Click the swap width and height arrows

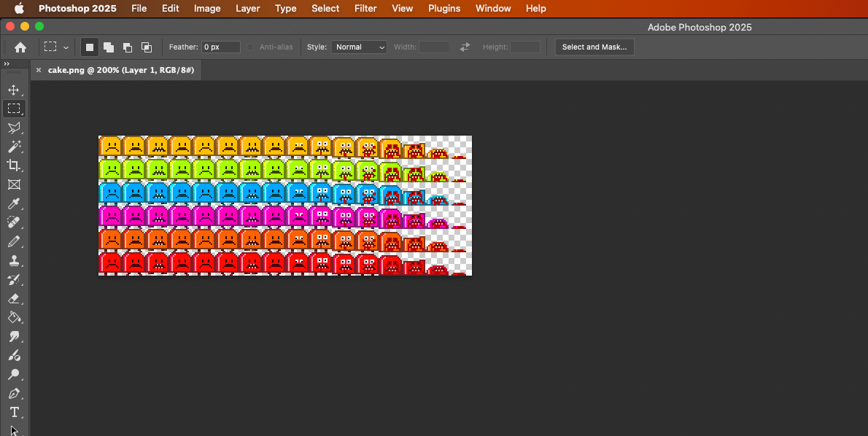point(465,47)
